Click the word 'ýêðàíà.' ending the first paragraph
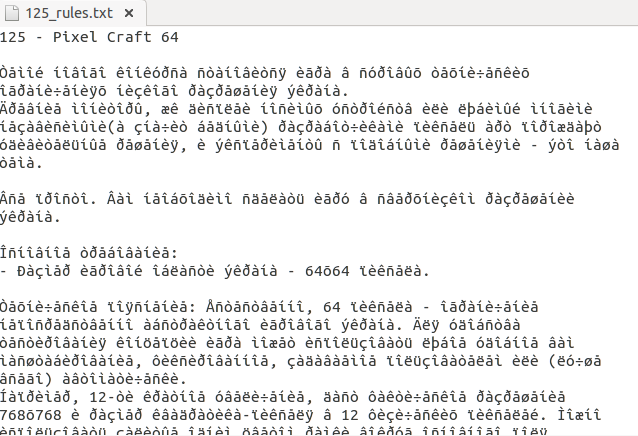638x436 pixels. point(318,91)
